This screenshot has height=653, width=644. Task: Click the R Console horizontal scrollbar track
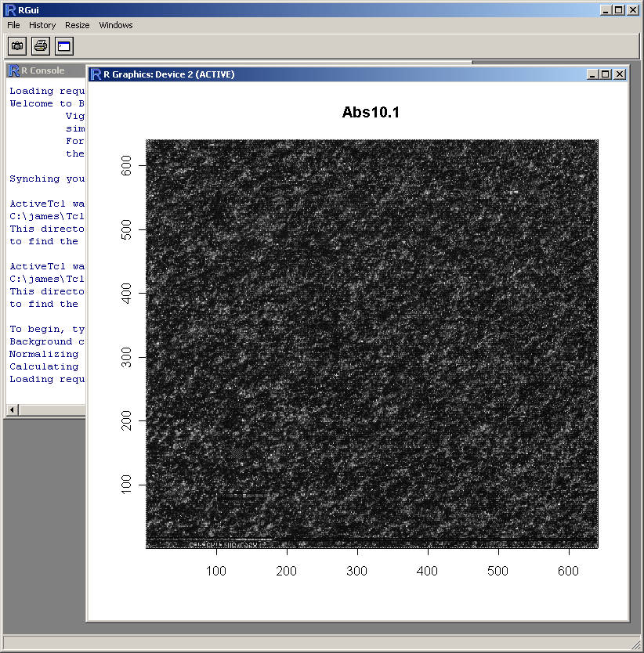51,410
